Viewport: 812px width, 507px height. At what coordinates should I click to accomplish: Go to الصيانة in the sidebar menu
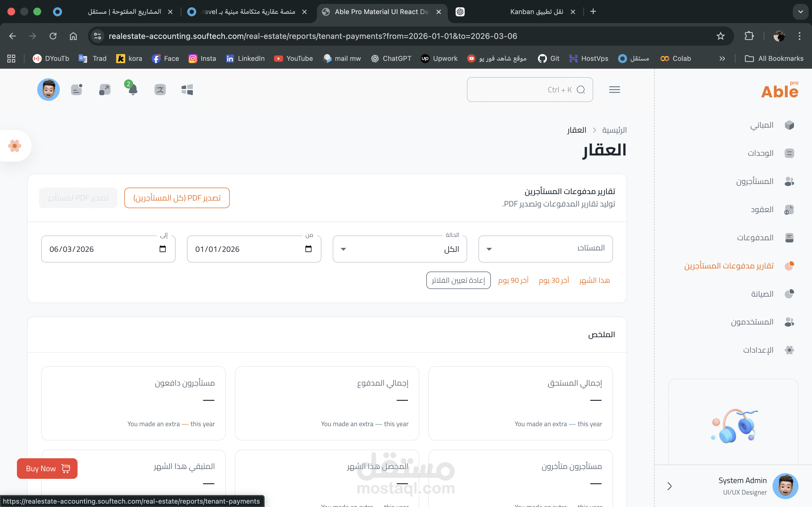(x=762, y=294)
